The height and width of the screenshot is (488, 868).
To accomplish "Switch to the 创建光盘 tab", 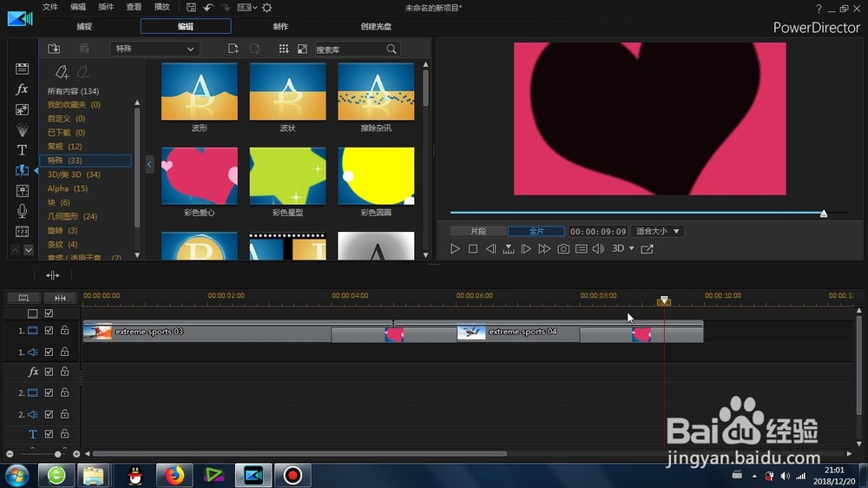I will point(376,26).
